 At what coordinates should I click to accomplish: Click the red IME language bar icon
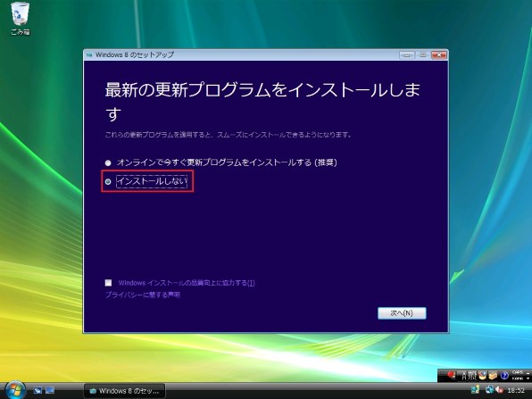coord(452,375)
